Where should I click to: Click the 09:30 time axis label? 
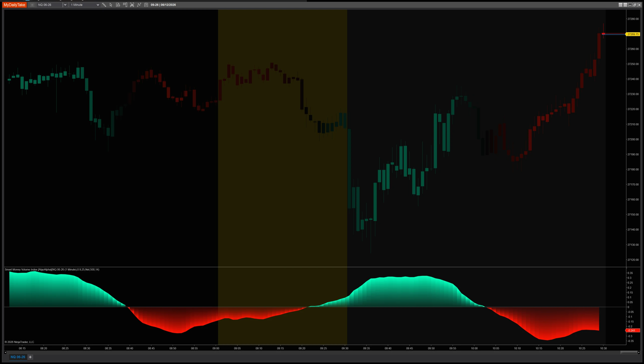[345, 348]
